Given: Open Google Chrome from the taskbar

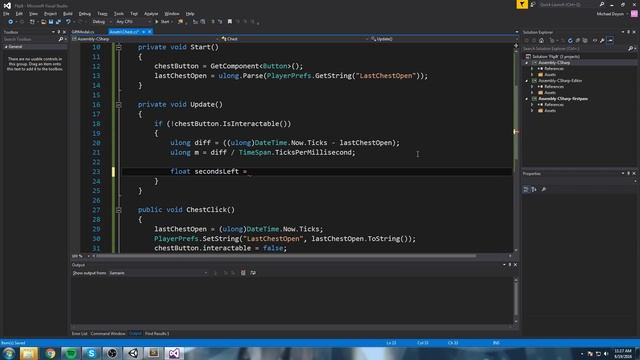Looking at the screenshot, I should pyautogui.click(x=50, y=353).
